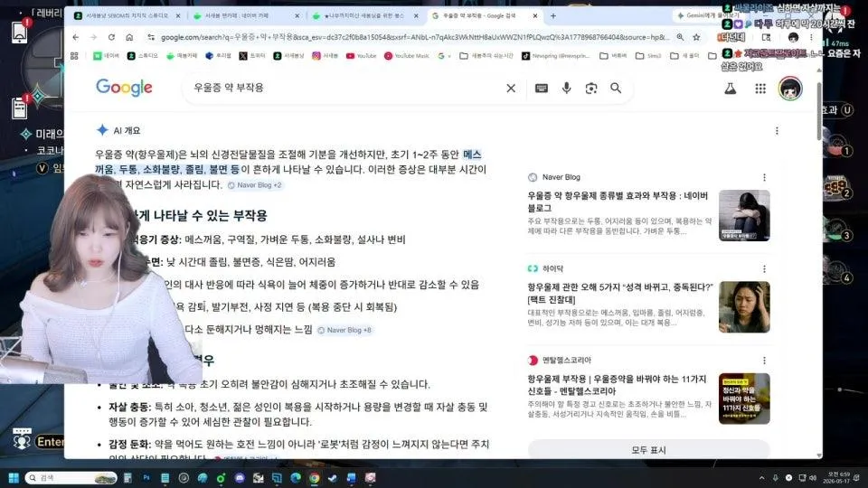Open AI overview more options menu

click(x=777, y=130)
